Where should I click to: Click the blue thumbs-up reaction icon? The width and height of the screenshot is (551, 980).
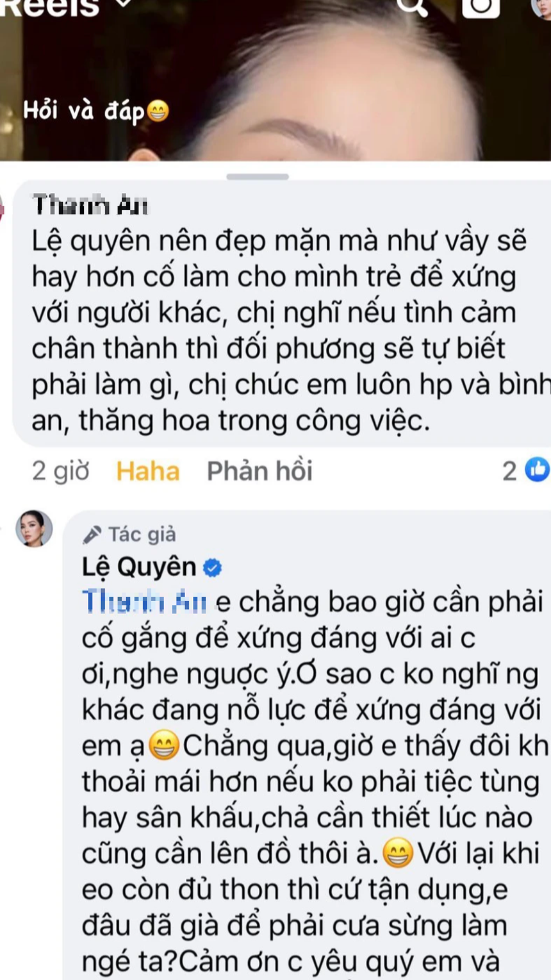click(x=537, y=470)
